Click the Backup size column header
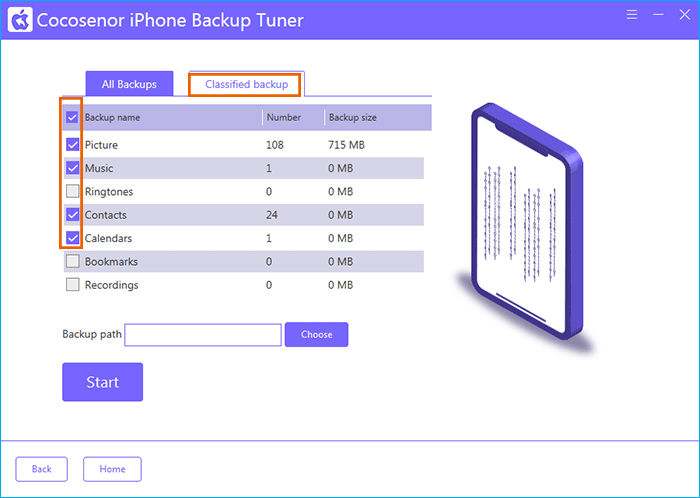Image resolution: width=700 pixels, height=498 pixels. coord(353,117)
